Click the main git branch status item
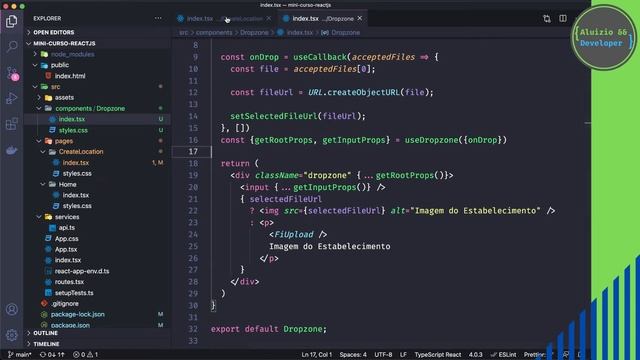Screen dimensions: 640x360 click(20, 355)
